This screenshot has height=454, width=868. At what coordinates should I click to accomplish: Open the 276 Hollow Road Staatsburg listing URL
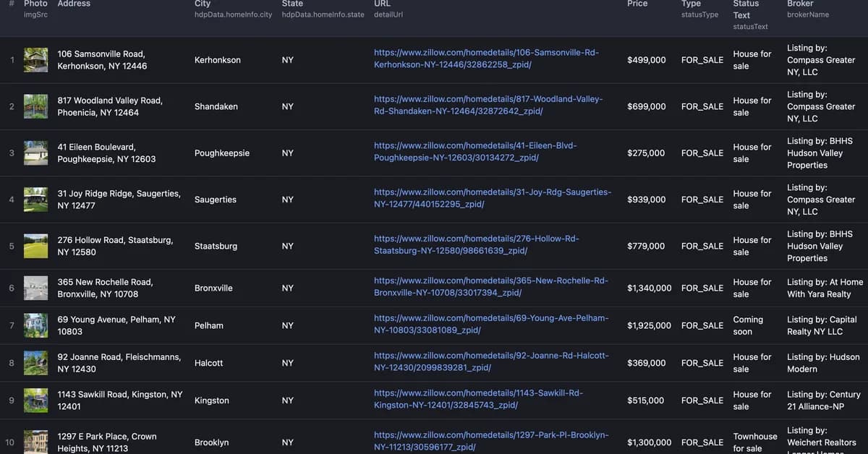476,244
